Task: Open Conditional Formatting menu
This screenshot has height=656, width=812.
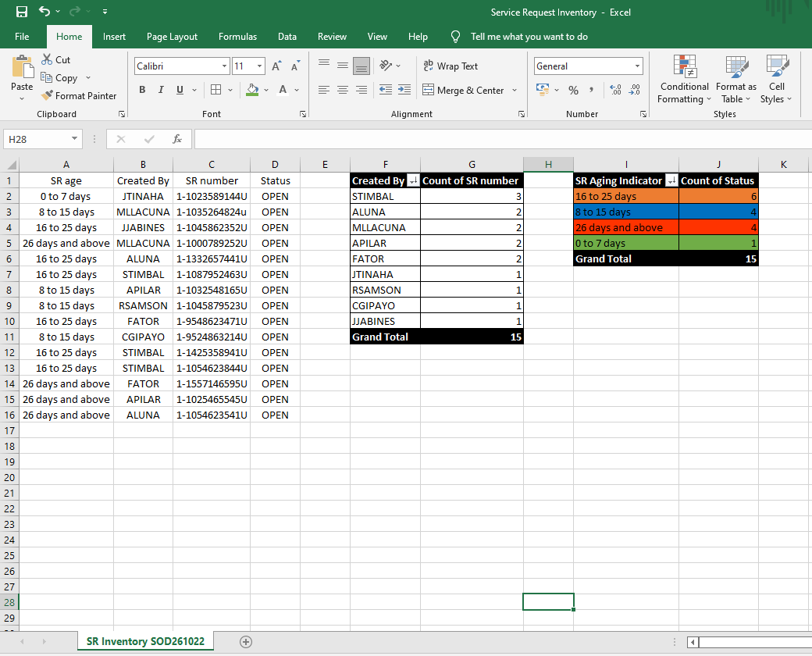Action: click(684, 80)
